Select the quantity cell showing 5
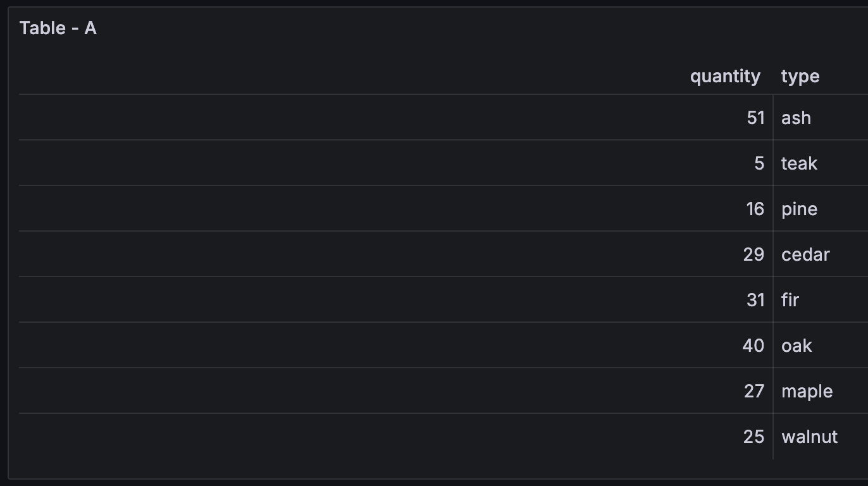Image resolution: width=868 pixels, height=486 pixels. [759, 163]
